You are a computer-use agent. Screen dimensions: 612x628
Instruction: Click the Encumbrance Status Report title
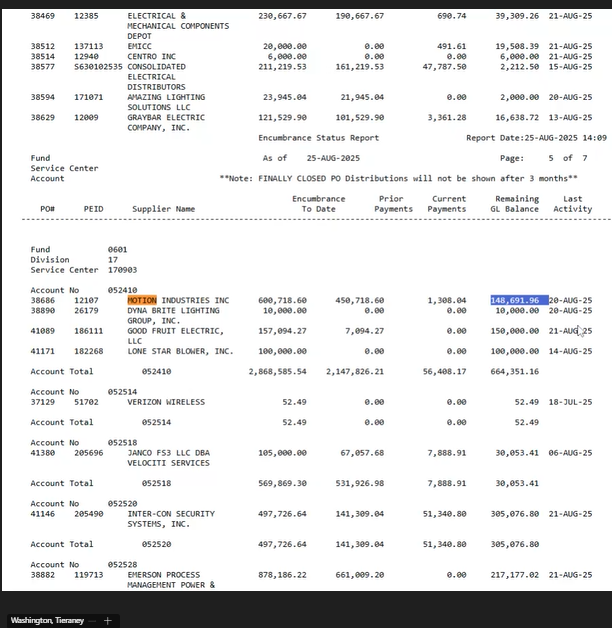[318, 138]
